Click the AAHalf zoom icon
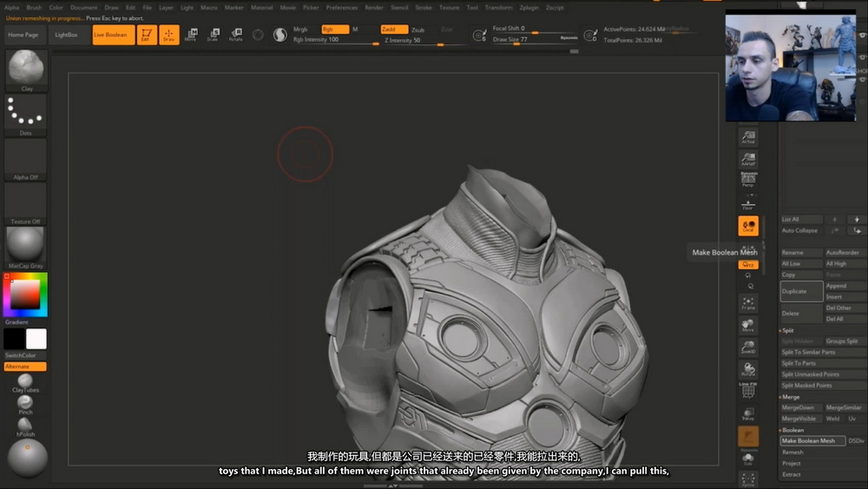Screen dimensions: 868x489 coord(748,159)
